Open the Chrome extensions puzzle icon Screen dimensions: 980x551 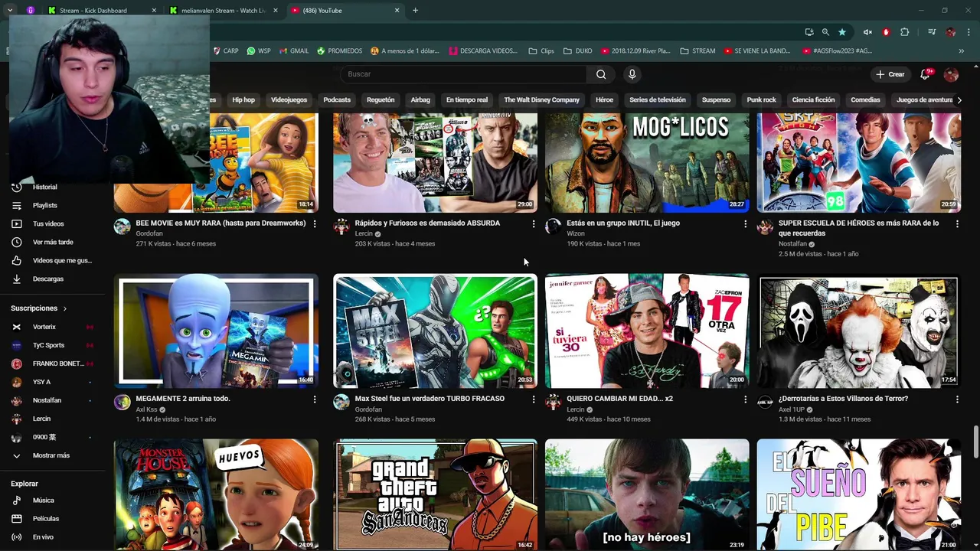pos(905,32)
